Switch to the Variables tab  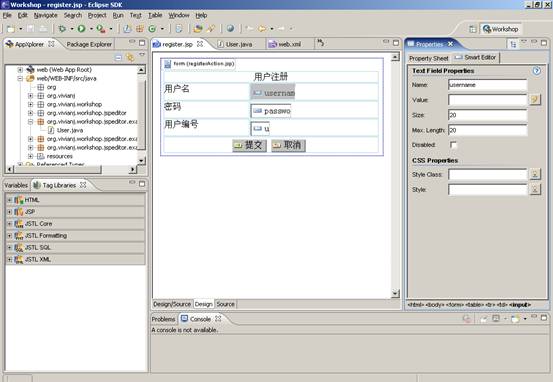coord(16,185)
